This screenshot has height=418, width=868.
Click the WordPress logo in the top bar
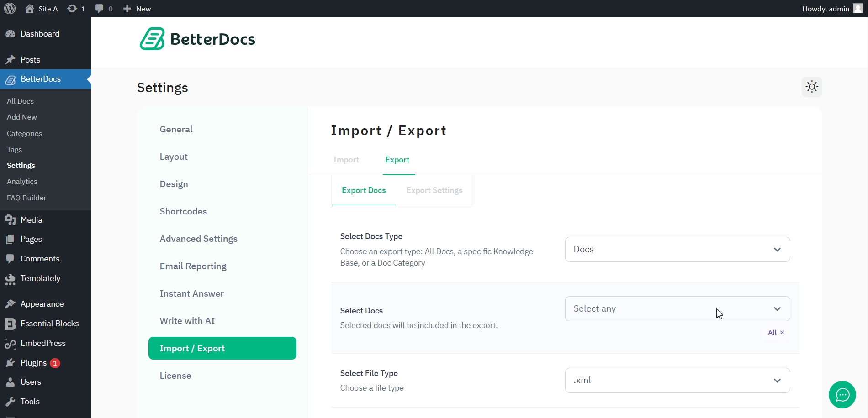point(10,8)
